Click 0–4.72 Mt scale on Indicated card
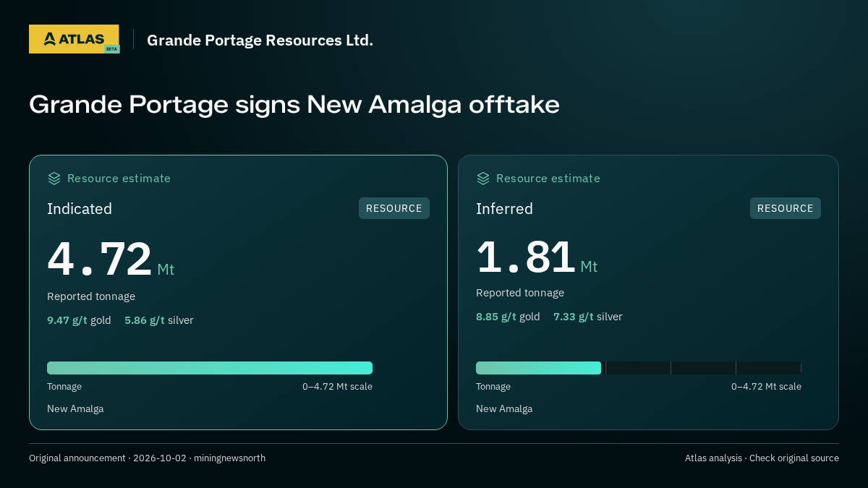The height and width of the screenshot is (488, 868). [x=337, y=387]
